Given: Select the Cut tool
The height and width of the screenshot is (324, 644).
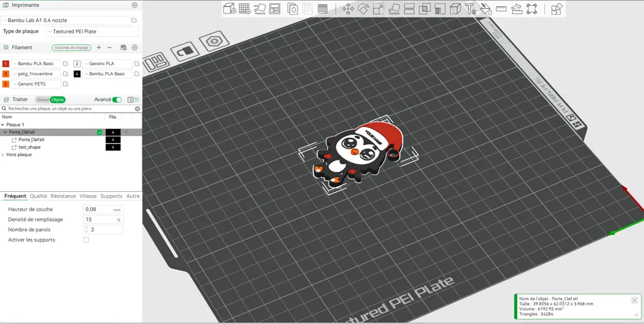Looking at the screenshot, I should [x=410, y=8].
